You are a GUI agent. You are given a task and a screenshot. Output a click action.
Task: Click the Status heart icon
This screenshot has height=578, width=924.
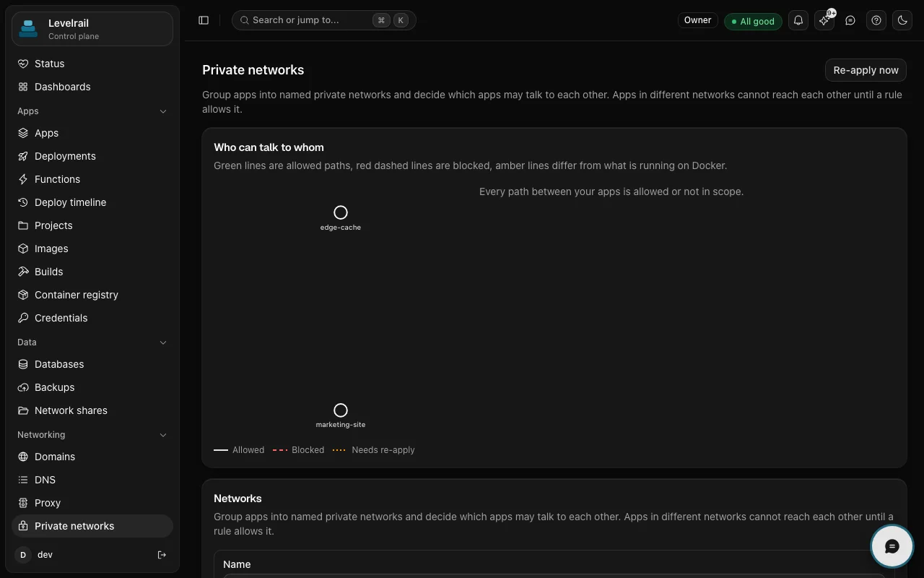(23, 64)
